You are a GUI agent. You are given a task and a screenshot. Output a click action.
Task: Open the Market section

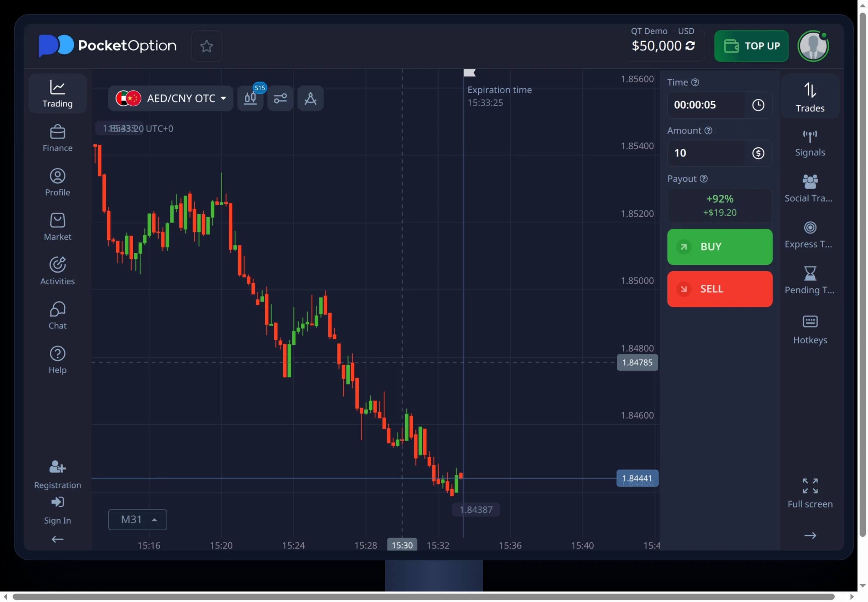[x=57, y=227]
